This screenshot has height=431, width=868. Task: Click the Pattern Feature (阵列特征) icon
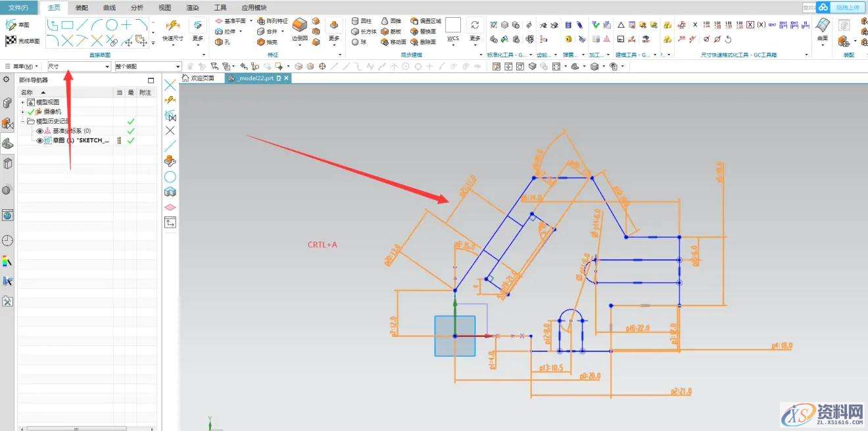[261, 21]
